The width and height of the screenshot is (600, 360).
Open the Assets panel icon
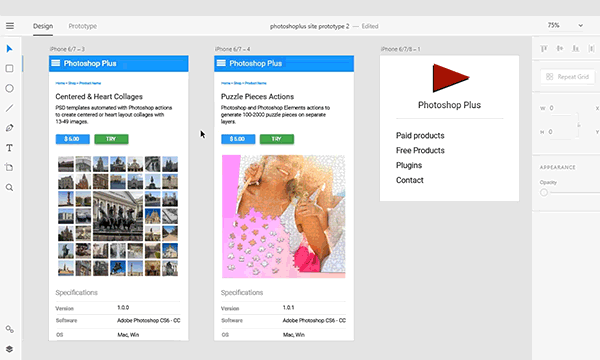[10, 329]
